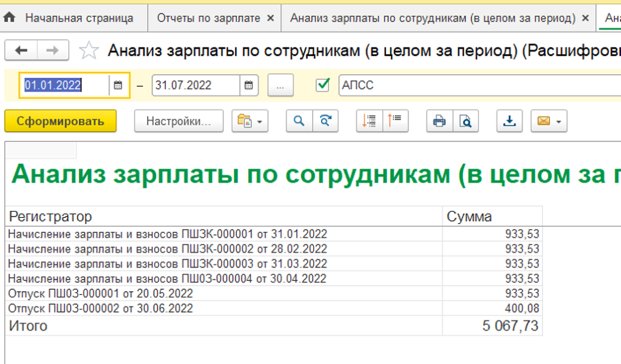Open Настройки... report settings

(x=178, y=121)
